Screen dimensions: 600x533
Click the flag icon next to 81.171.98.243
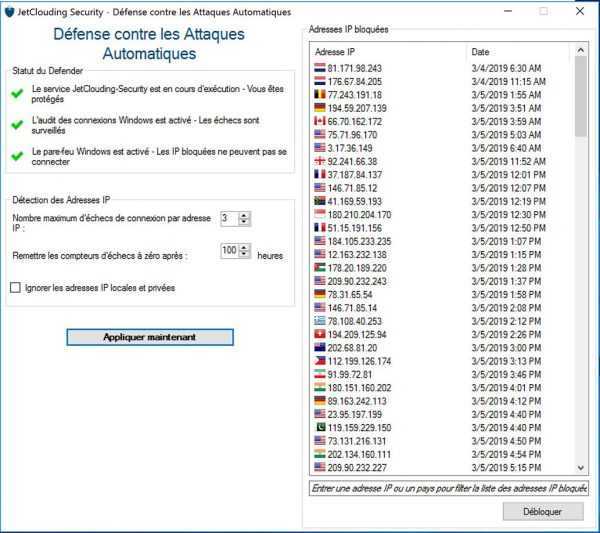click(320, 68)
